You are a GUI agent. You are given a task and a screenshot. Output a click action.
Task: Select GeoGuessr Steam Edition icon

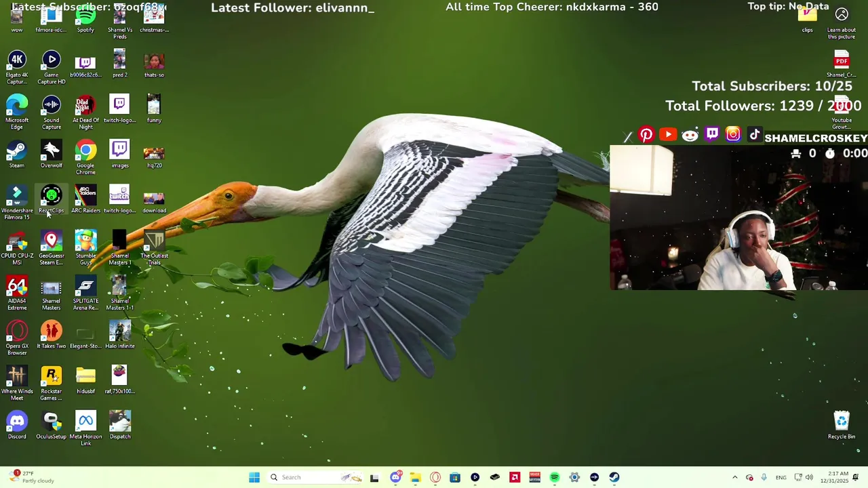(52, 248)
